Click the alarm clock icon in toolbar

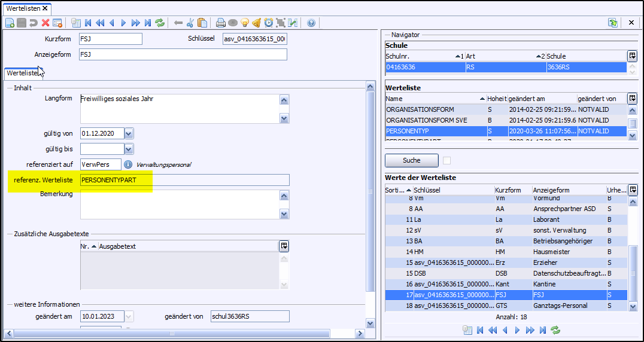(269, 23)
